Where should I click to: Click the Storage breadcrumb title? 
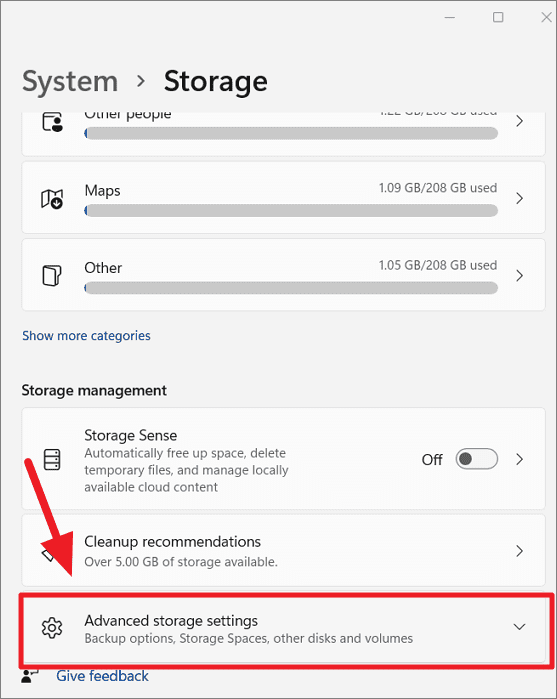tap(215, 82)
